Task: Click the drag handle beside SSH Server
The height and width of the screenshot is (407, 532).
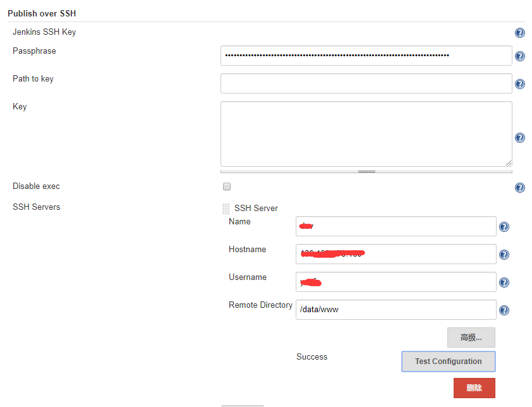Action: tap(226, 208)
